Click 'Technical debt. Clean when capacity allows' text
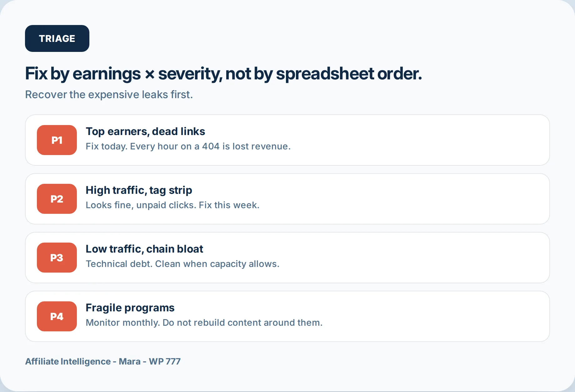This screenshot has height=392, width=575. (x=182, y=264)
